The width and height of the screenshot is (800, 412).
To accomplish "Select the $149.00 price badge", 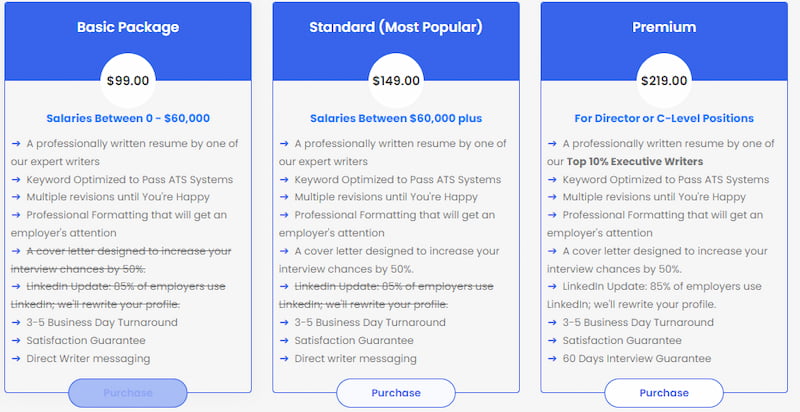I will coord(396,81).
